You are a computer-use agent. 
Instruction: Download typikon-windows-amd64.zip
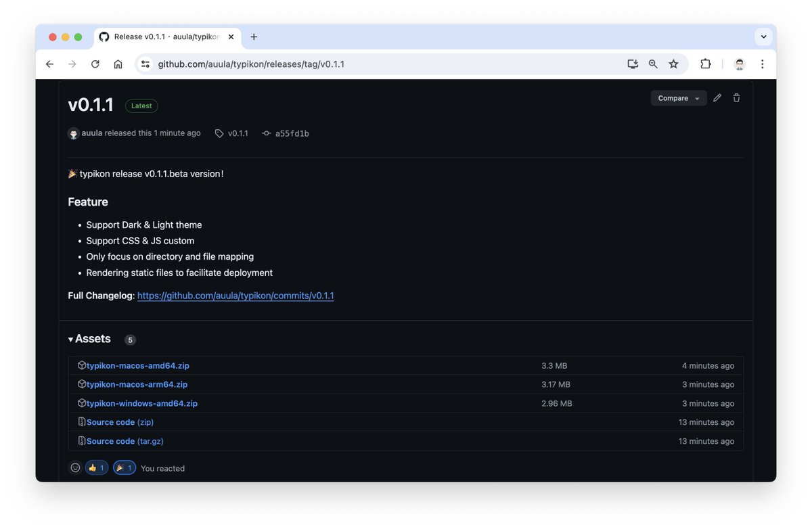(142, 403)
